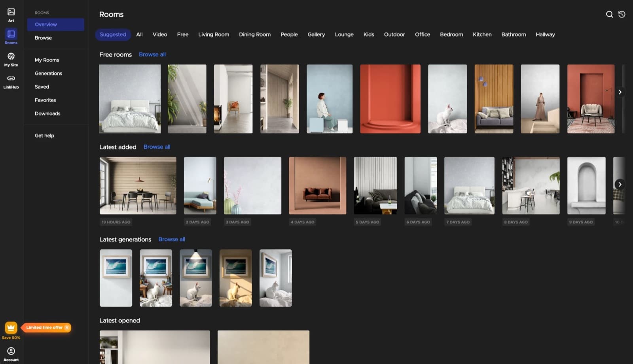Open the dining room added 19 hours ago
Screen dimensions: 633x364
[x=138, y=186]
